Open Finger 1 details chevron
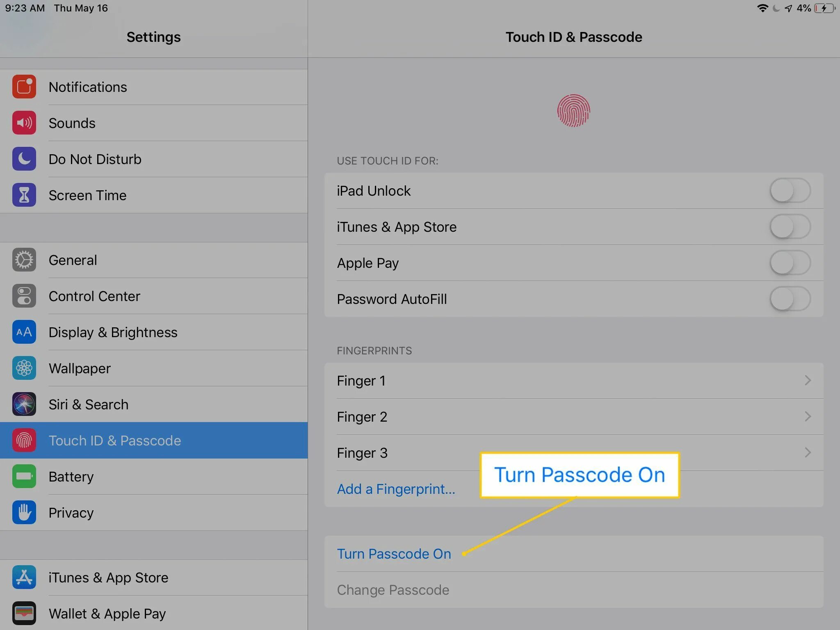 pos(807,381)
